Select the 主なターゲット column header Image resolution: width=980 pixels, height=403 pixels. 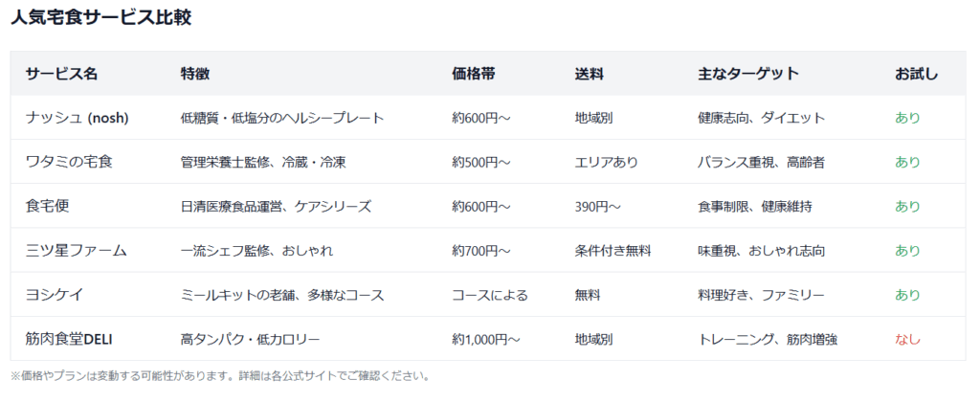748,74
